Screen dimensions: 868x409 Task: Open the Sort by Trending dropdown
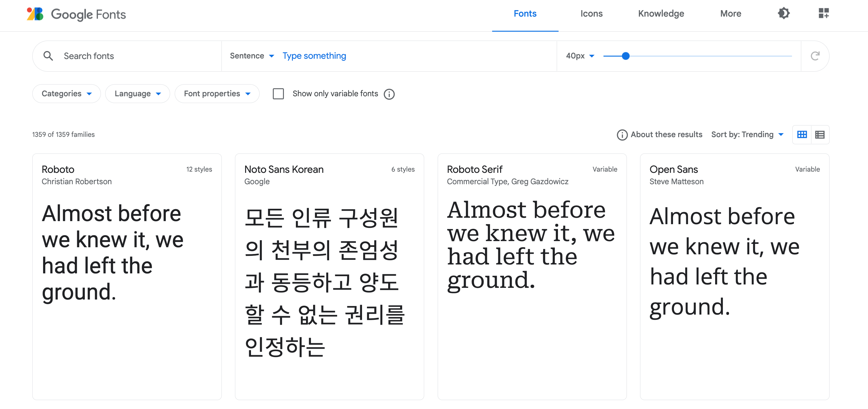click(x=747, y=134)
